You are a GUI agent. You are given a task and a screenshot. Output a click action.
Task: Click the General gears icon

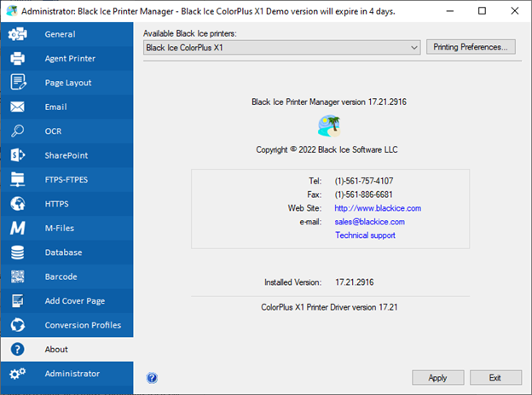[x=18, y=34]
